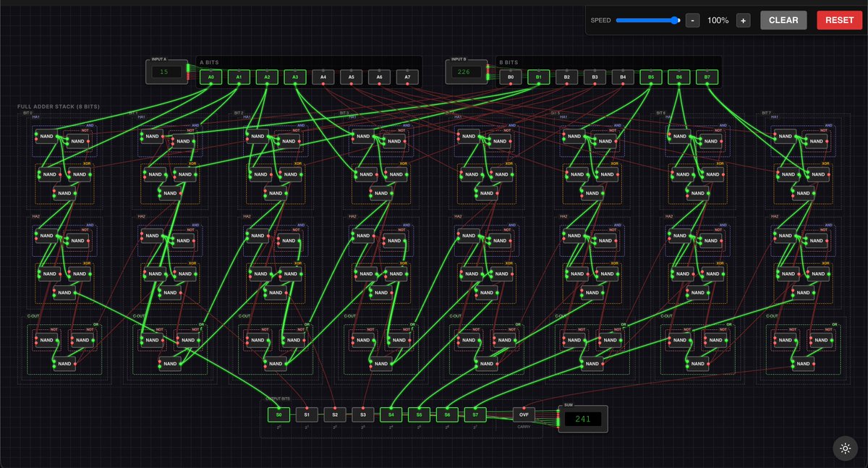The width and height of the screenshot is (868, 468).
Task: Switch off input bit A3
Action: pyautogui.click(x=295, y=77)
